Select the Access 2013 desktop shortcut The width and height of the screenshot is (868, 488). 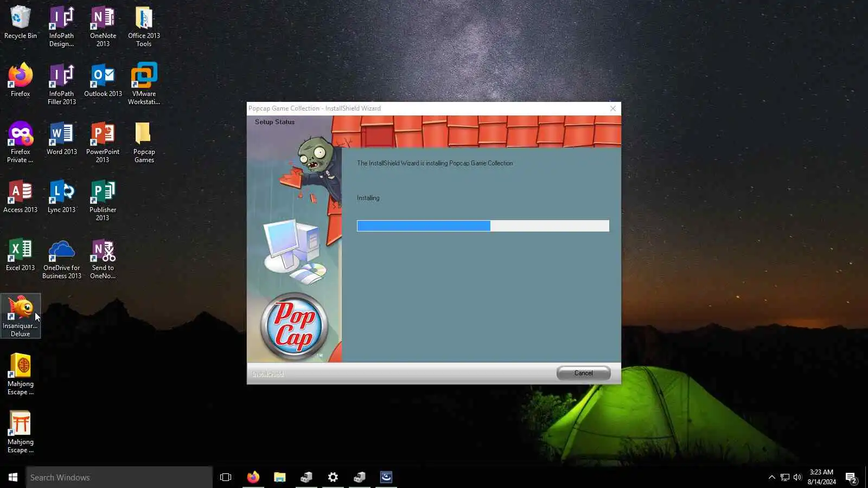pyautogui.click(x=20, y=197)
